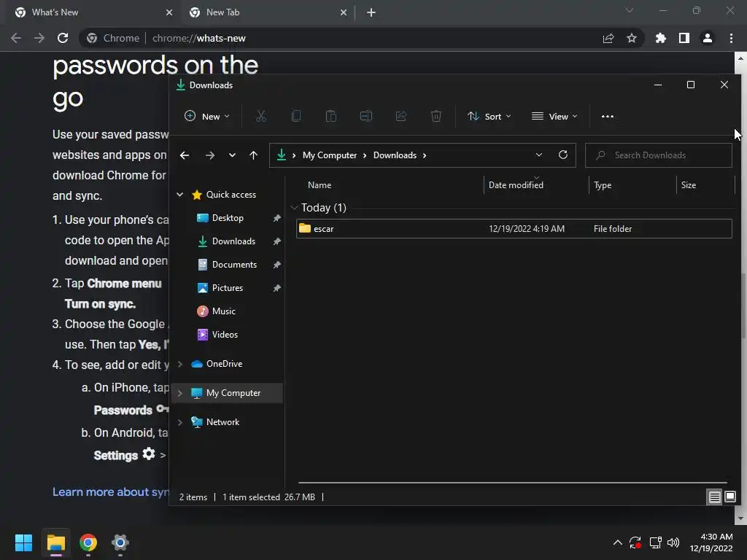The image size is (747, 560).
Task: Click My Computer in the address bar
Action: [330, 155]
